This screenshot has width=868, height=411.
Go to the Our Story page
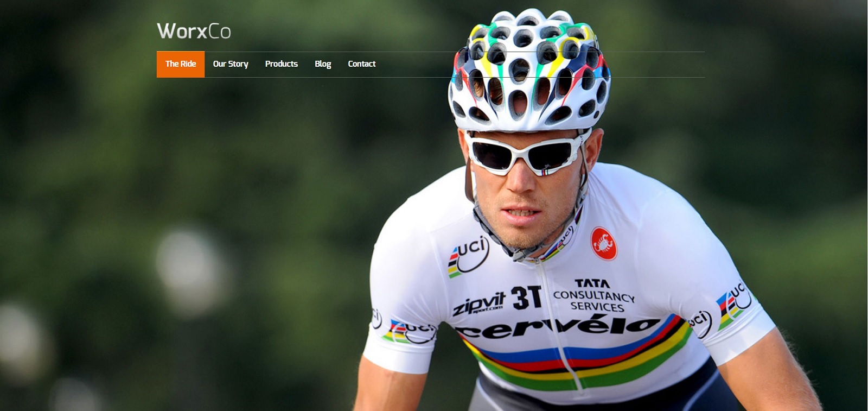coord(231,64)
